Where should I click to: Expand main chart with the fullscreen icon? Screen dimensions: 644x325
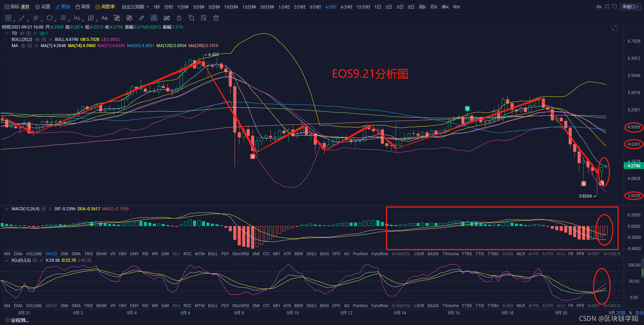click(x=614, y=28)
